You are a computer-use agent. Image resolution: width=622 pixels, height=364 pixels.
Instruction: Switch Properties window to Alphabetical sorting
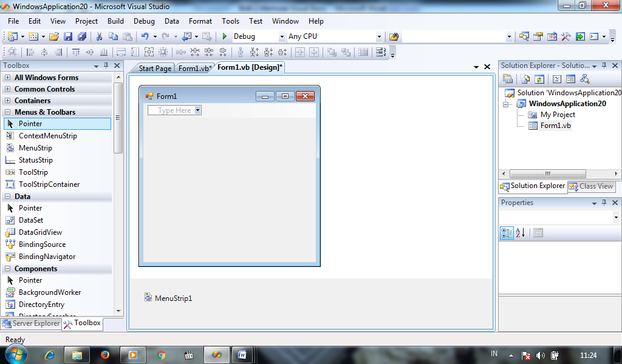click(x=521, y=233)
